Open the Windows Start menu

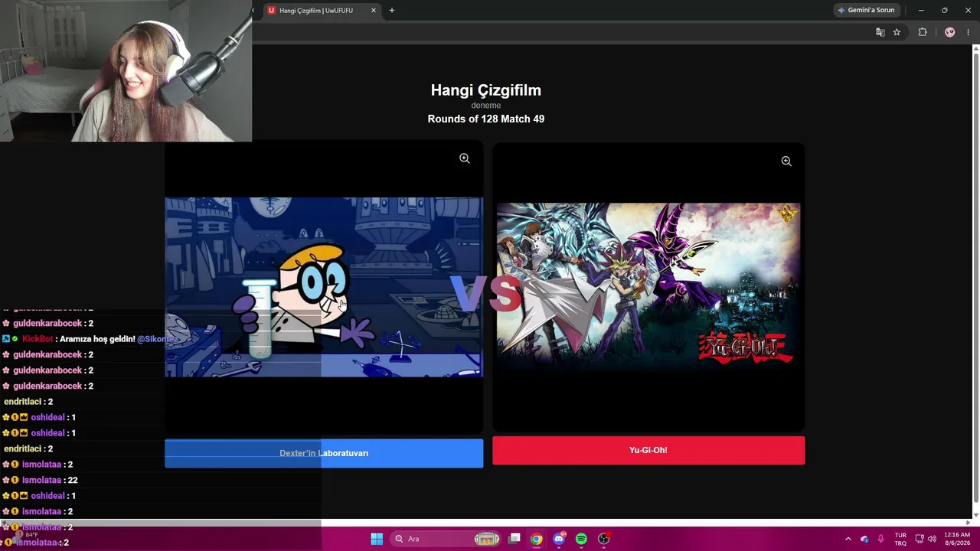[377, 539]
